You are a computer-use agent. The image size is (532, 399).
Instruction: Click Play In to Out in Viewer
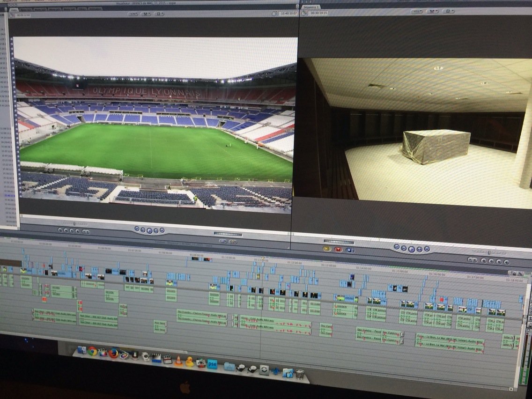tap(143, 229)
